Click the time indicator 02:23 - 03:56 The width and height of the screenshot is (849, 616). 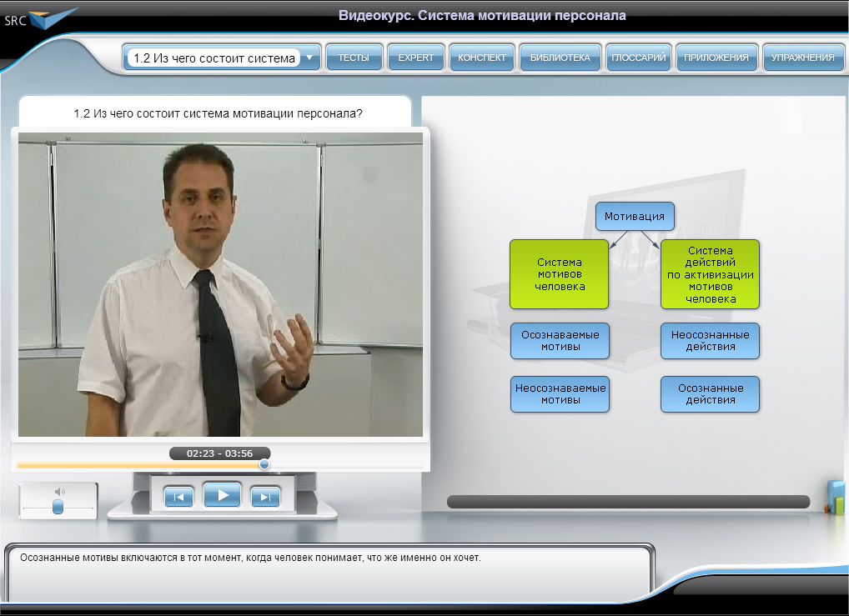[x=219, y=453]
